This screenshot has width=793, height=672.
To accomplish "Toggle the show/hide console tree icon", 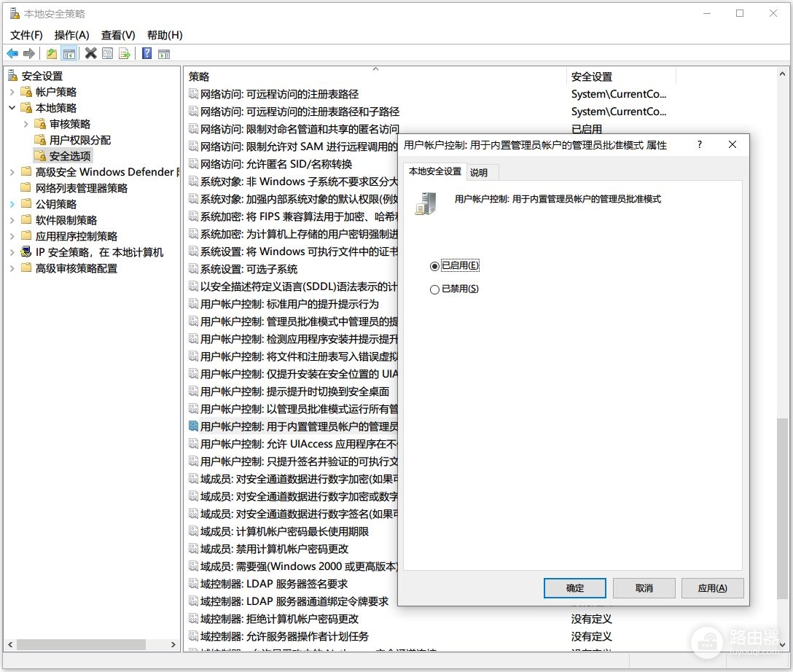I will pyautogui.click(x=69, y=54).
